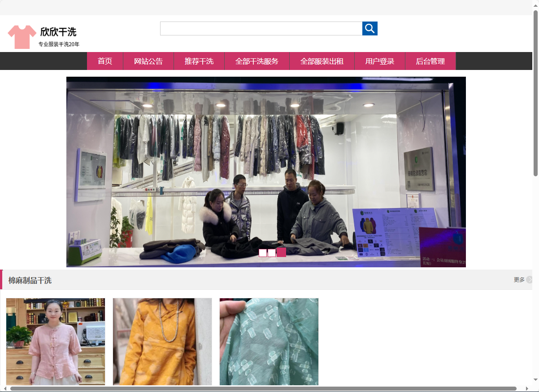Click the horizontal scrollbar left arrow

tap(5, 388)
